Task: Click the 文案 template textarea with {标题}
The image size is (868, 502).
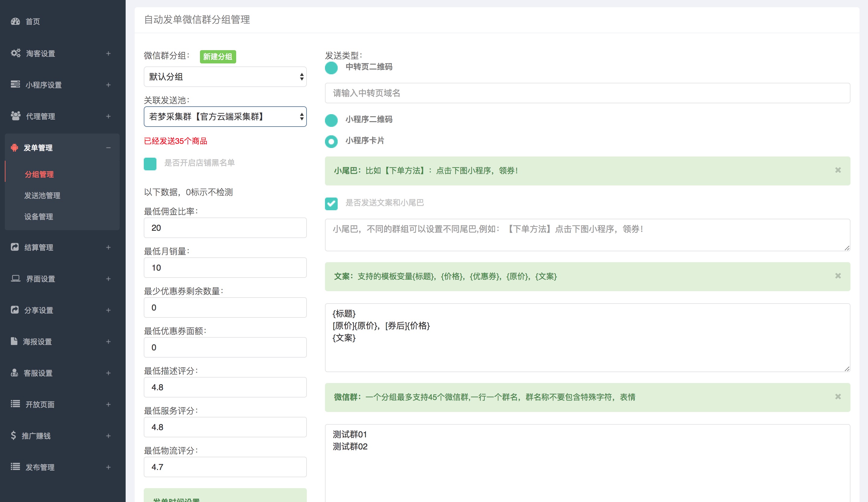Action: tap(587, 338)
